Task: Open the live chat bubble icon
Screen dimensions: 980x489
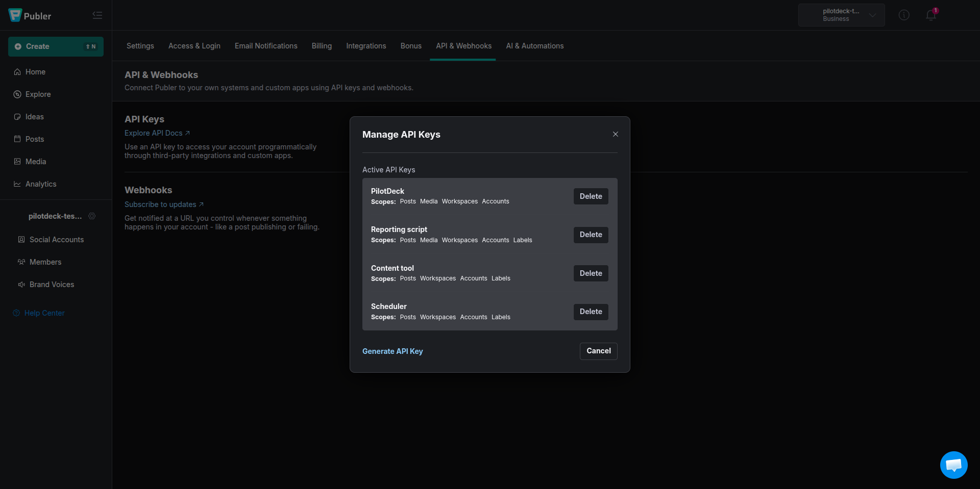Action: 953,465
